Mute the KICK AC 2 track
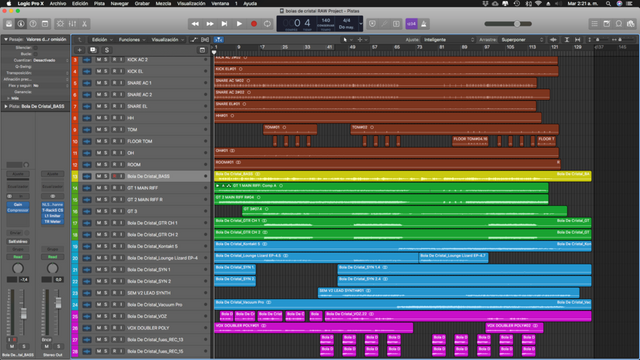The width and height of the screenshot is (640, 360). click(x=99, y=60)
